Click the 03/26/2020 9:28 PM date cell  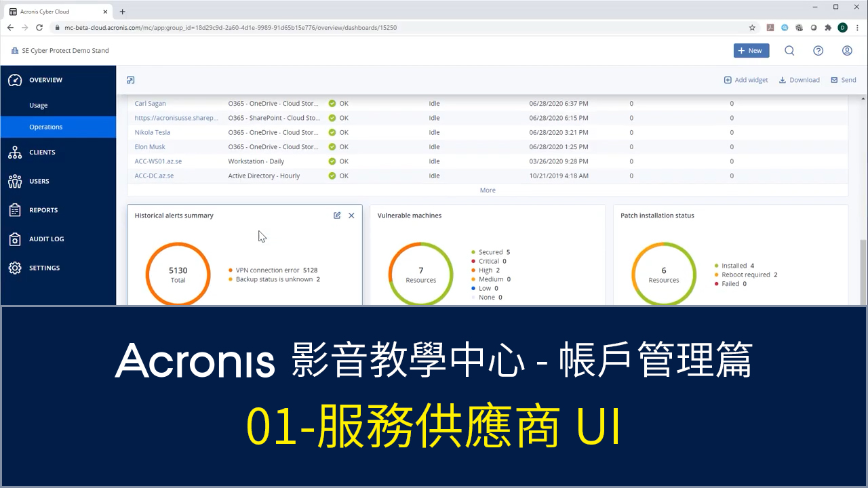click(560, 161)
